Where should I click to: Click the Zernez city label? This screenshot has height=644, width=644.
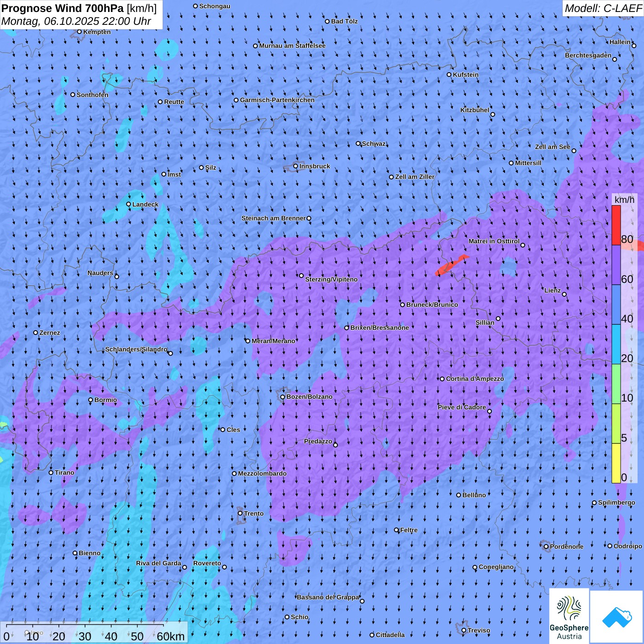pyautogui.click(x=50, y=333)
